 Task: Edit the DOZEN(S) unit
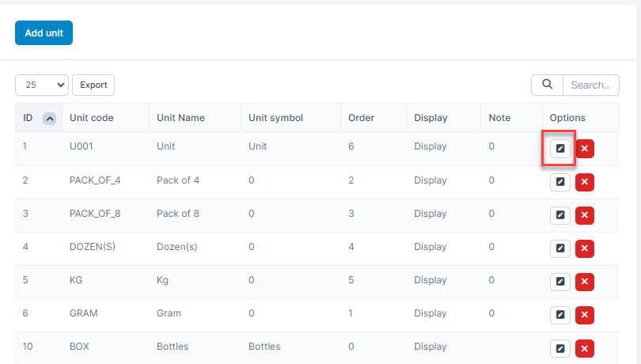pyautogui.click(x=560, y=248)
